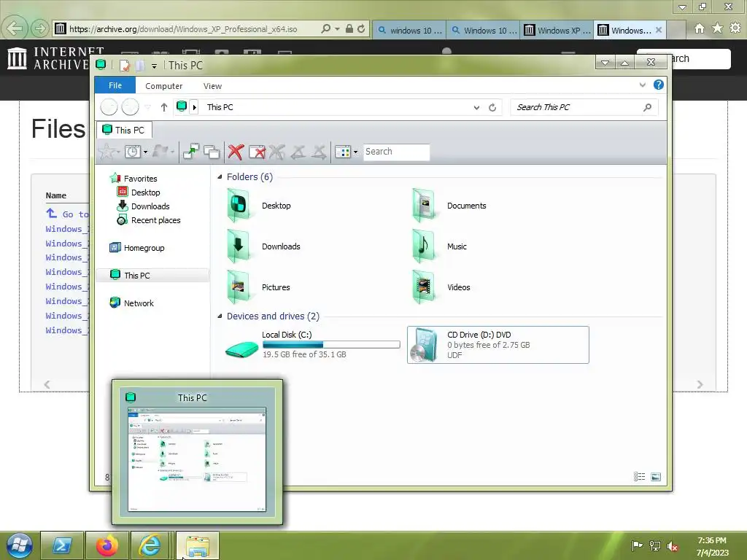Open the customize quick access toolbar dropdown
747x560 pixels.
(154, 66)
